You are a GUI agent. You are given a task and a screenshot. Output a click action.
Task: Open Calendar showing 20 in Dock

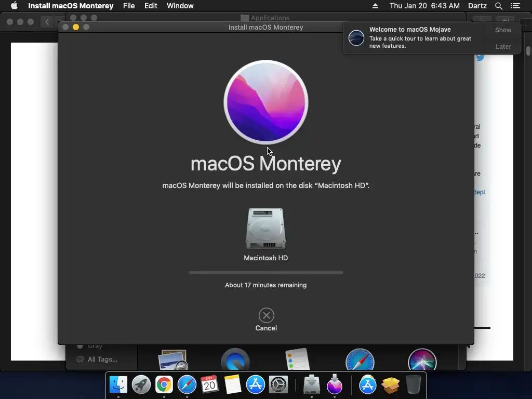(x=209, y=384)
